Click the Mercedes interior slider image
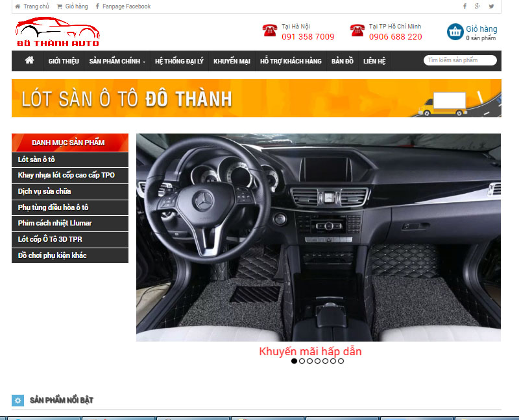Viewport: 519px width, 420px height. click(319, 237)
